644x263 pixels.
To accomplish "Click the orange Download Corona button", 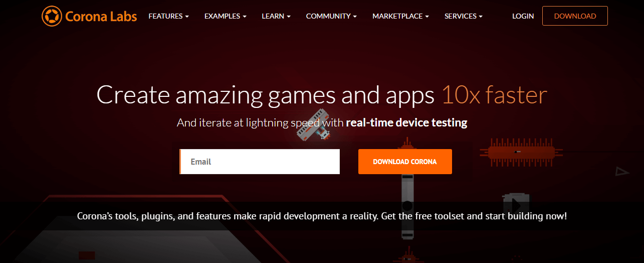I will [405, 162].
